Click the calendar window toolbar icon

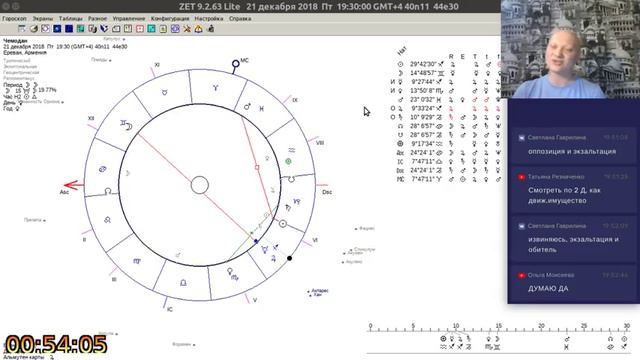(22, 29)
